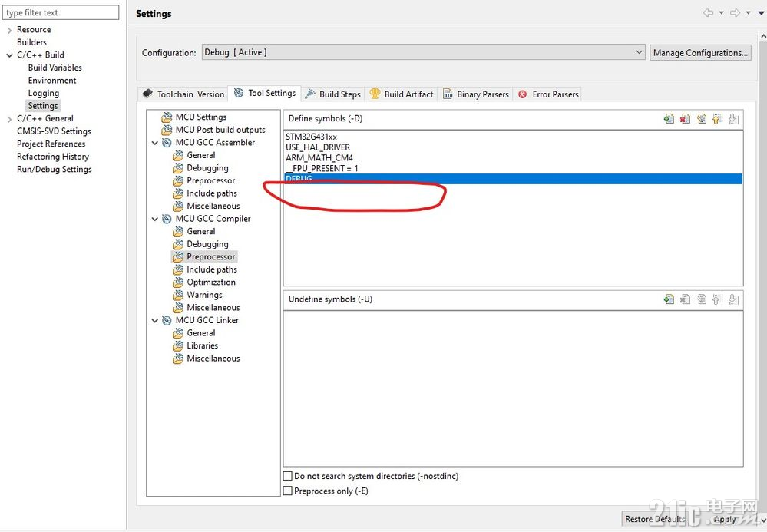Select Compiler Preprocessor item
767x532 pixels.
[211, 256]
